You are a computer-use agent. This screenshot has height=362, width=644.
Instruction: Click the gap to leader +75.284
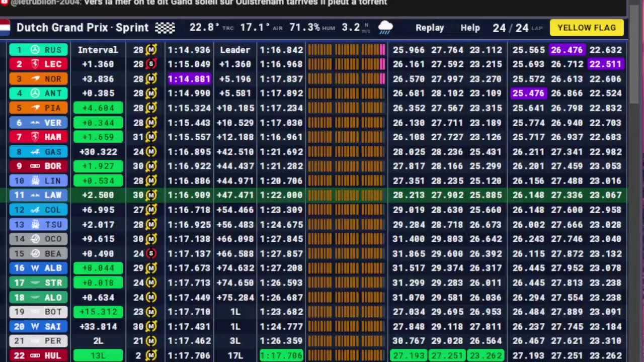tap(234, 297)
